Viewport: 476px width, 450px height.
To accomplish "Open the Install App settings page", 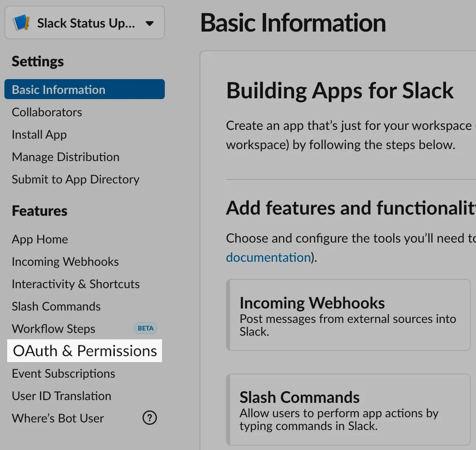I will point(39,135).
